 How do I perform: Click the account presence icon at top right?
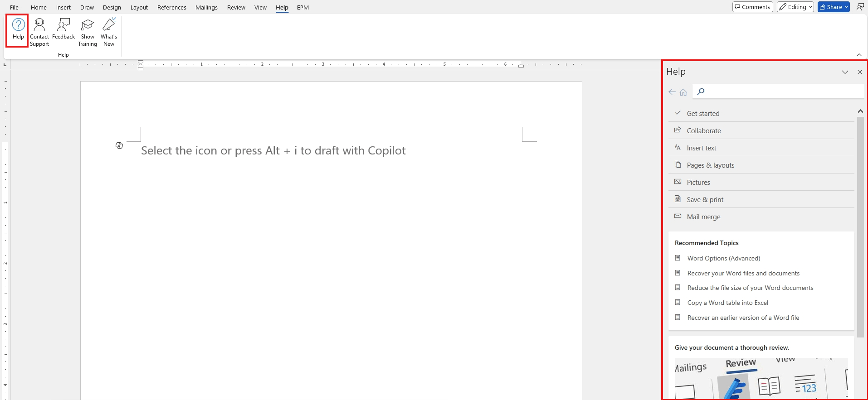(860, 7)
